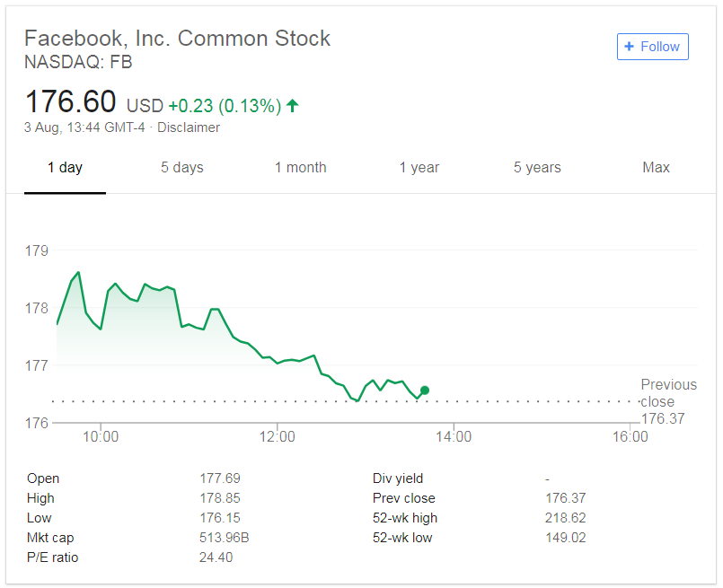Viewport: 723px width, 588px height.
Task: Click the NASDAQ: FB ticker label
Action: pos(78,63)
